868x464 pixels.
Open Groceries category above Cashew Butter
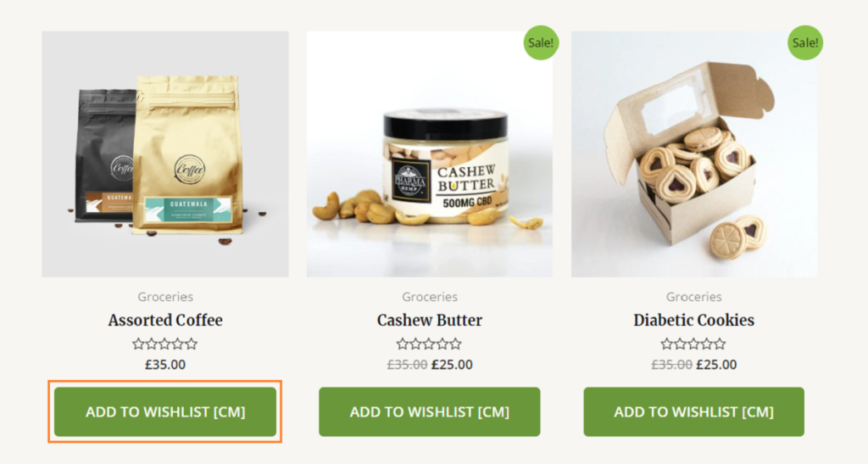pyautogui.click(x=430, y=297)
